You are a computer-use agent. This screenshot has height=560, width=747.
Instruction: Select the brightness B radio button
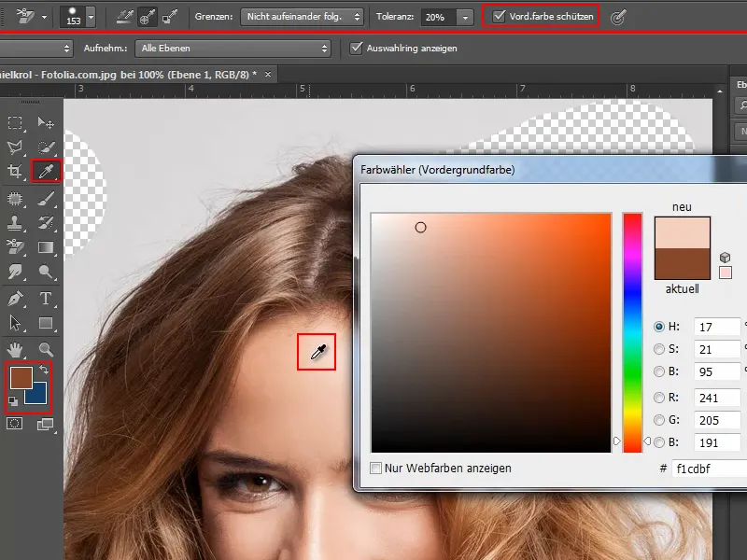[x=659, y=371]
